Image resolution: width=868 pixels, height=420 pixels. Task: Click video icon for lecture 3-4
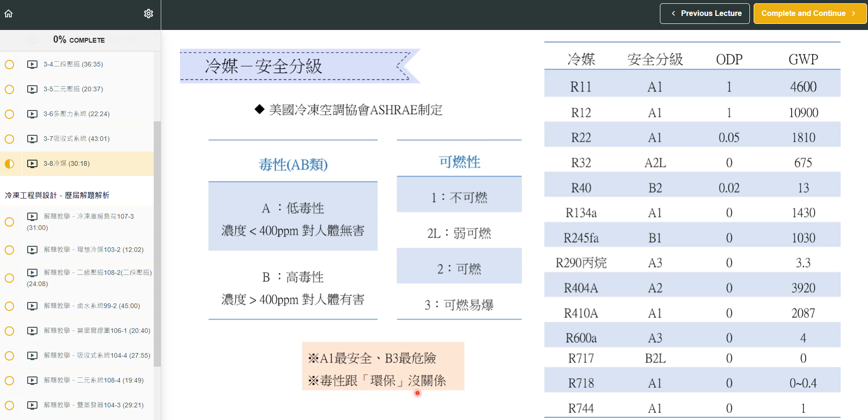(32, 64)
